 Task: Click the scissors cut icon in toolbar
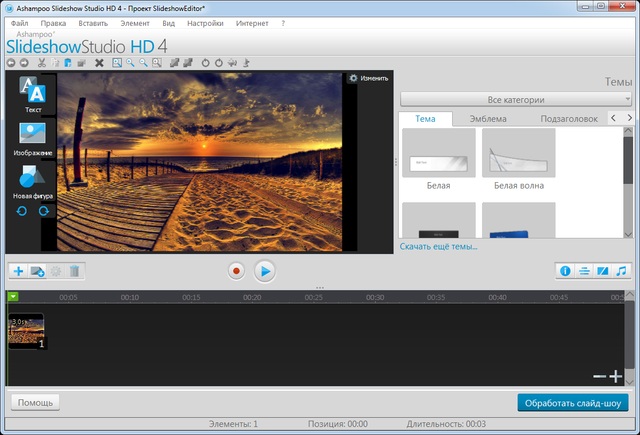pyautogui.click(x=41, y=62)
